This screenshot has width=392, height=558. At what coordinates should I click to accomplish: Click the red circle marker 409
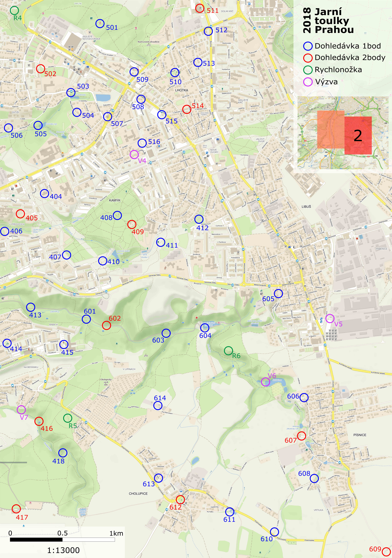(x=132, y=224)
